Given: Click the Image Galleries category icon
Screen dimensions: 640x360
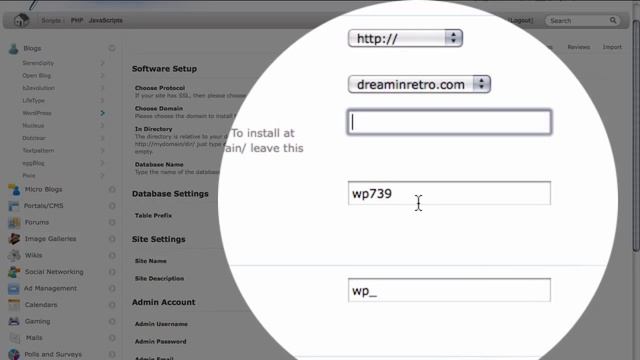Looking at the screenshot, I should pyautogui.click(x=14, y=239).
